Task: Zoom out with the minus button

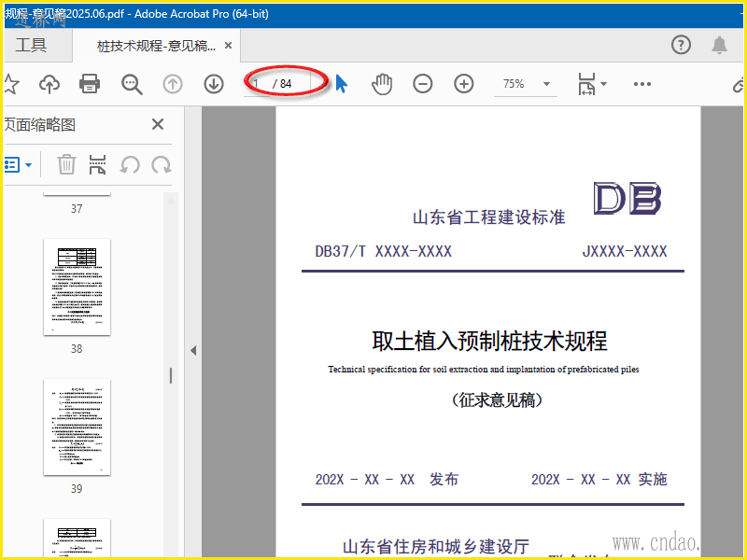Action: [423, 84]
